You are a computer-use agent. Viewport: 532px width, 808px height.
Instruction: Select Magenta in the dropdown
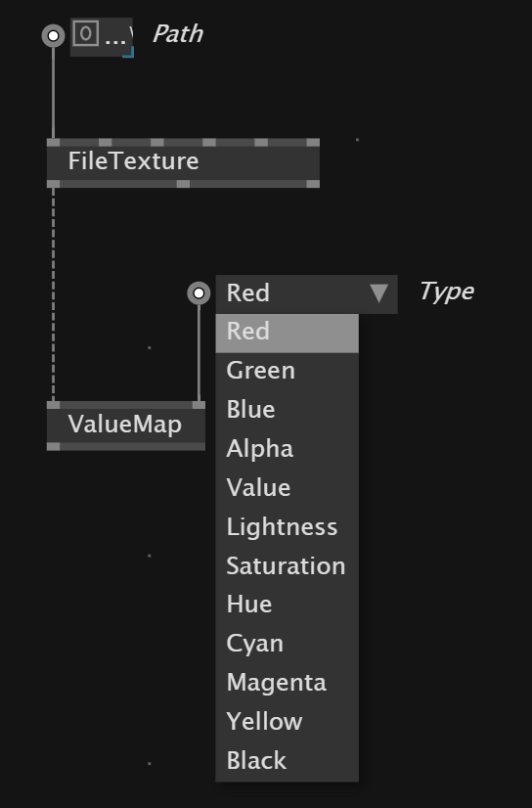[x=287, y=683]
